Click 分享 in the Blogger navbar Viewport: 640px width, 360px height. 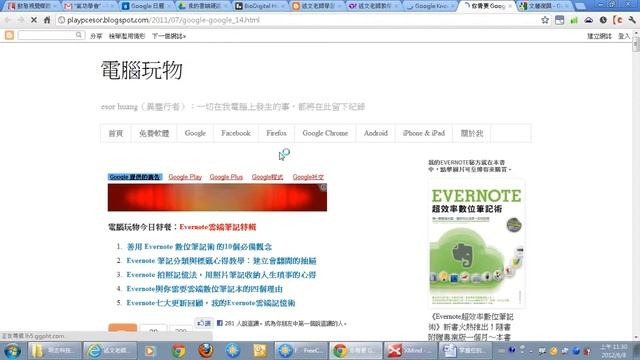[x=96, y=36]
